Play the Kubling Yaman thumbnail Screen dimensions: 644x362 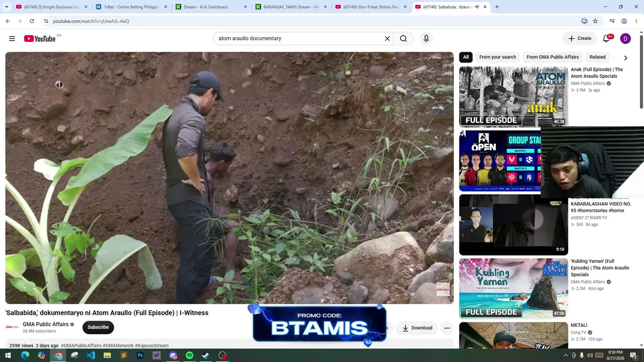click(513, 289)
